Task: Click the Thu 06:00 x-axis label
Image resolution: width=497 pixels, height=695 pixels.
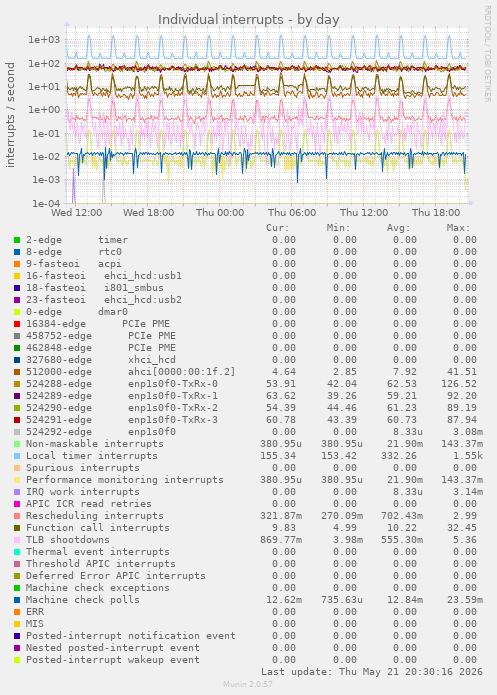Action: 292,213
